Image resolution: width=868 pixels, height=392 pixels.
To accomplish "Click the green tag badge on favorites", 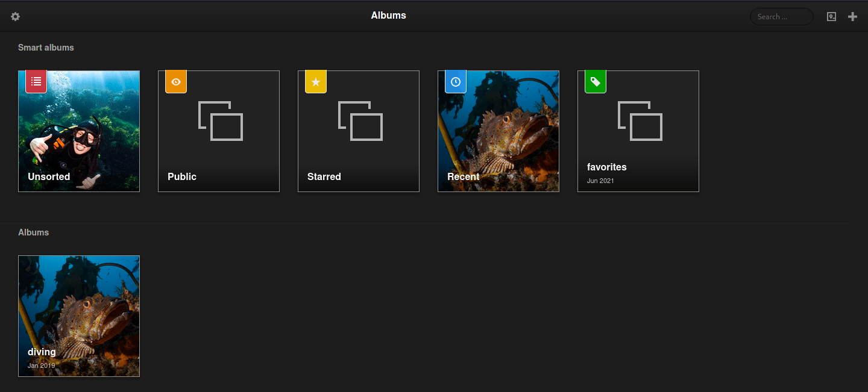I will 596,82.
